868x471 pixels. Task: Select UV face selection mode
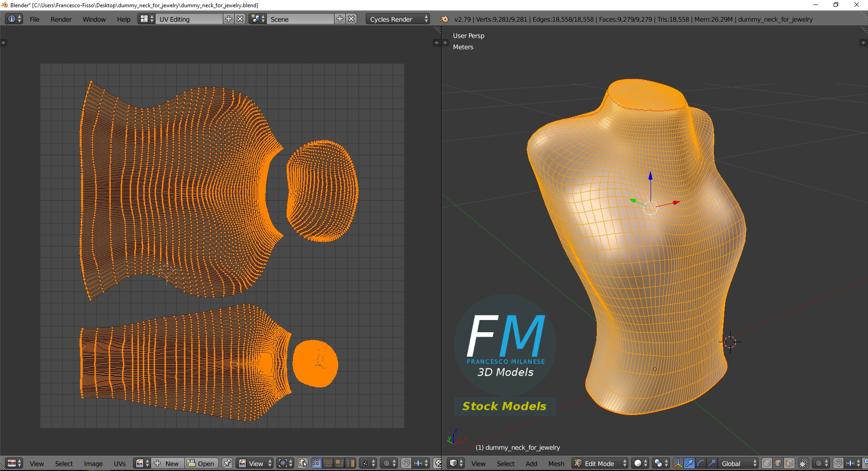339,463
